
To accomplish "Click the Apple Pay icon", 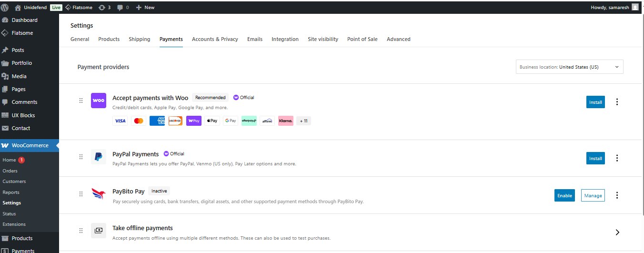I will coord(212,121).
